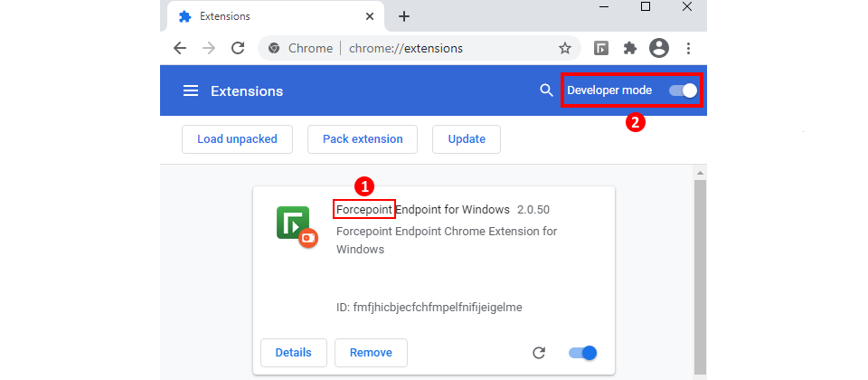
Task: Toggle Developer mode off
Action: pyautogui.click(x=684, y=90)
